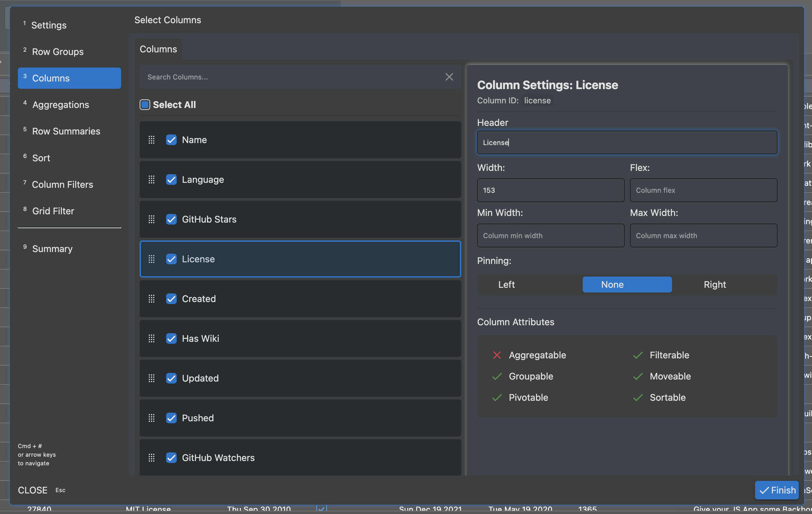Uncheck the Updated column checkbox
The image size is (812, 514).
[x=171, y=378]
